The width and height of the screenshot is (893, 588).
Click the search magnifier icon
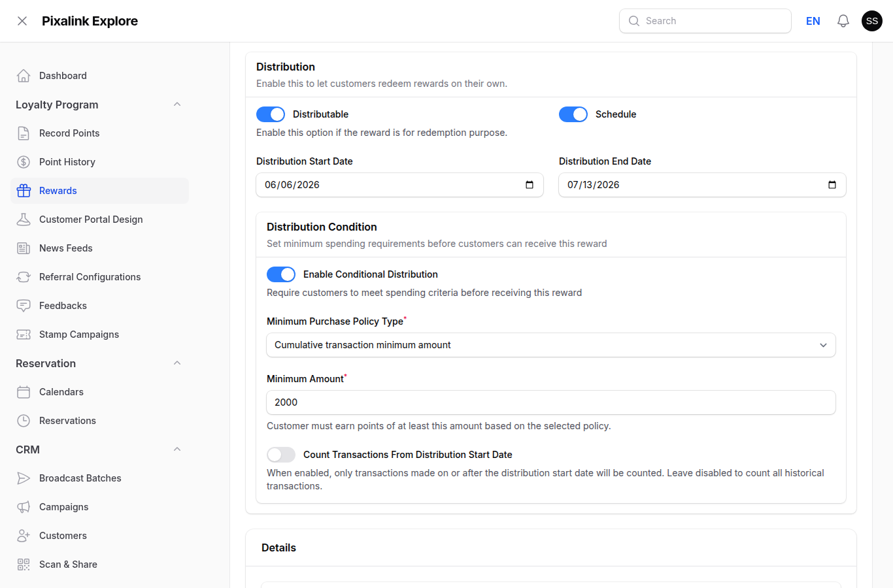click(x=634, y=21)
